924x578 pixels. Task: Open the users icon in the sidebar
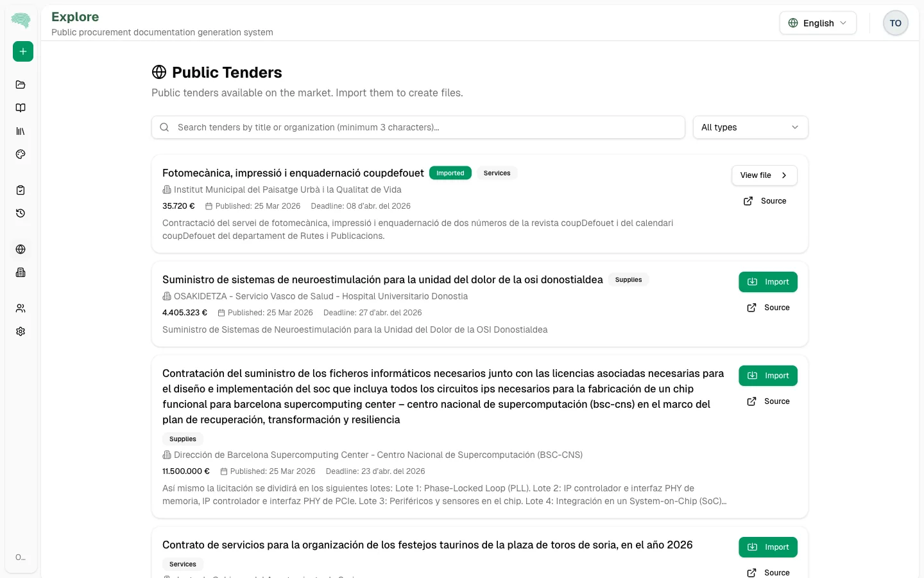coord(21,308)
